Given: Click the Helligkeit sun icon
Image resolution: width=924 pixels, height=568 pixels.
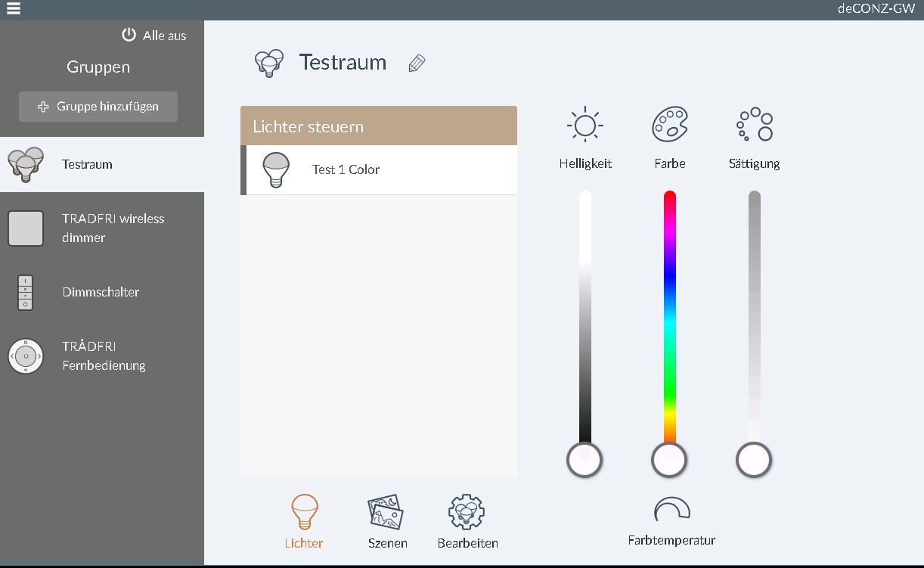Looking at the screenshot, I should (584, 126).
